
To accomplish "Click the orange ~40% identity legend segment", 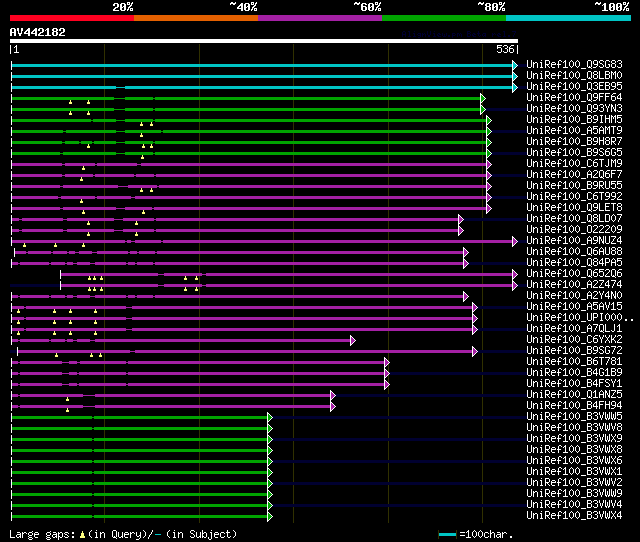I will [x=196, y=18].
